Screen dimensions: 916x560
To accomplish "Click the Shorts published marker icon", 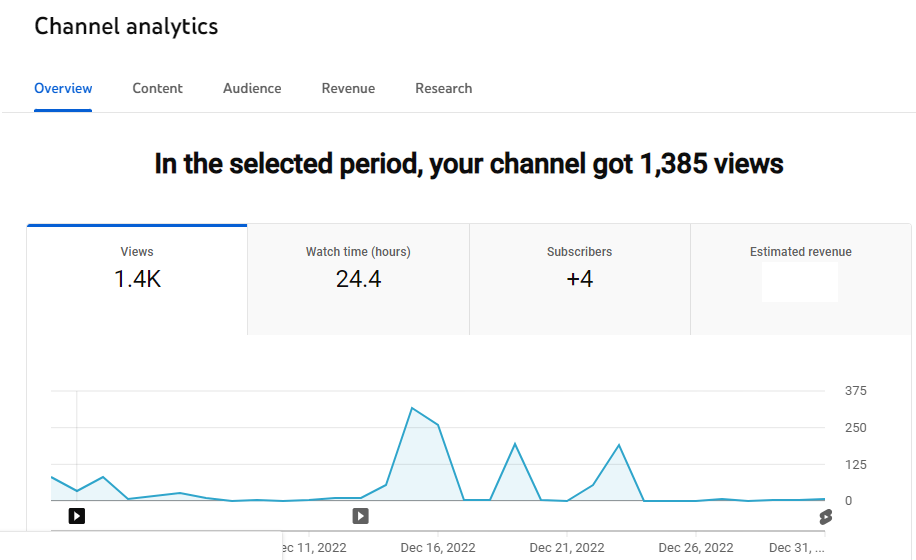I will [x=825, y=516].
